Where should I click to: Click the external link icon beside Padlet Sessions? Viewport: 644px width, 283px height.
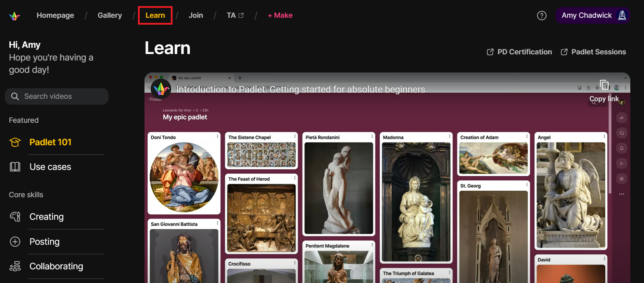pyautogui.click(x=564, y=52)
